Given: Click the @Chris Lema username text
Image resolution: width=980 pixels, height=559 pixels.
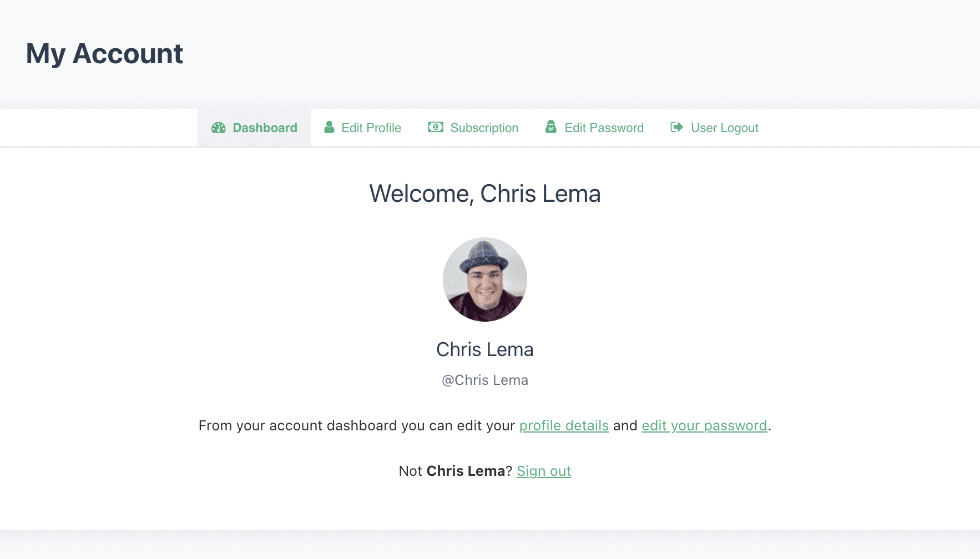Looking at the screenshot, I should 484,380.
